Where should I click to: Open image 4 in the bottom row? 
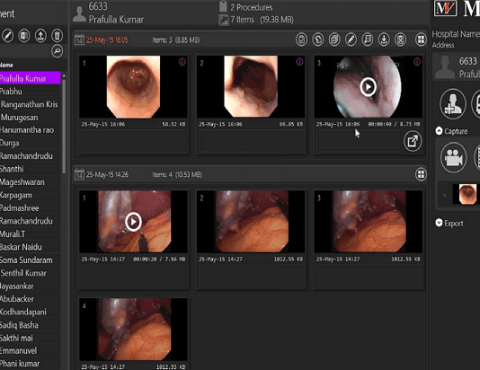click(x=133, y=329)
